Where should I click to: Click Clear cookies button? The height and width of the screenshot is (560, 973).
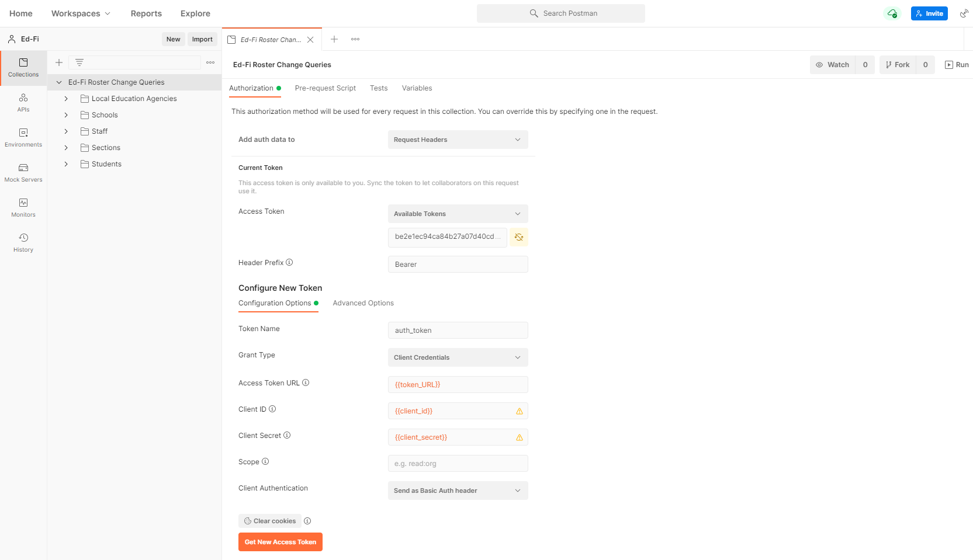coord(270,521)
